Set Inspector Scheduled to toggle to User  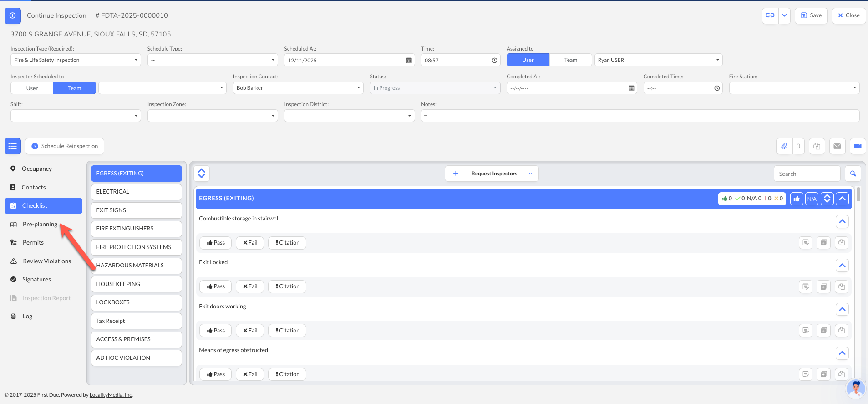[32, 88]
